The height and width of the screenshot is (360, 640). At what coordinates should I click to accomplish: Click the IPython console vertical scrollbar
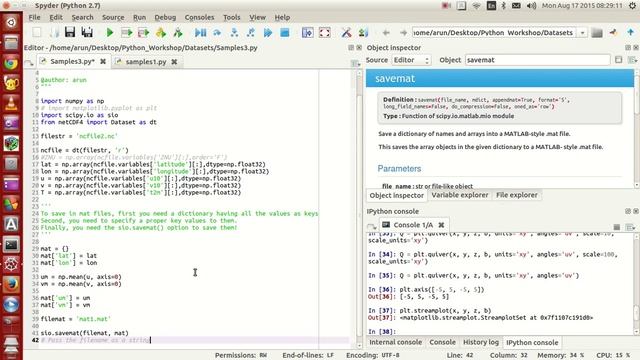point(636,284)
